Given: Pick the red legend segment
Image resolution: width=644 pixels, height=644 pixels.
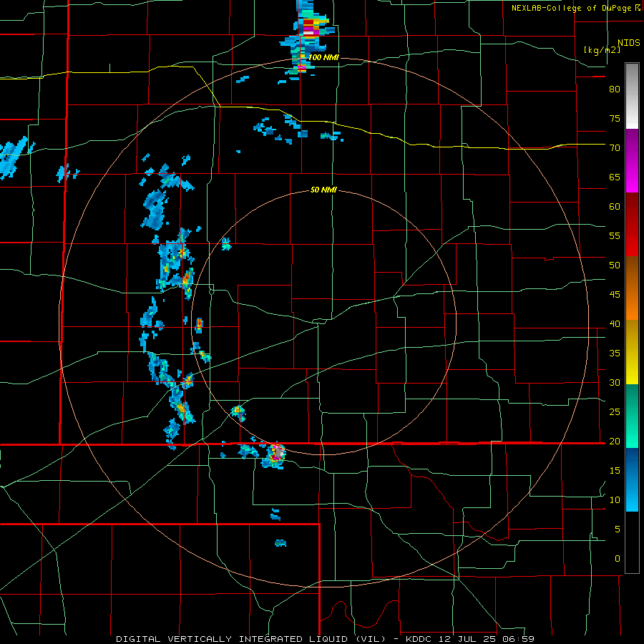Looking at the screenshot, I should click(632, 225).
